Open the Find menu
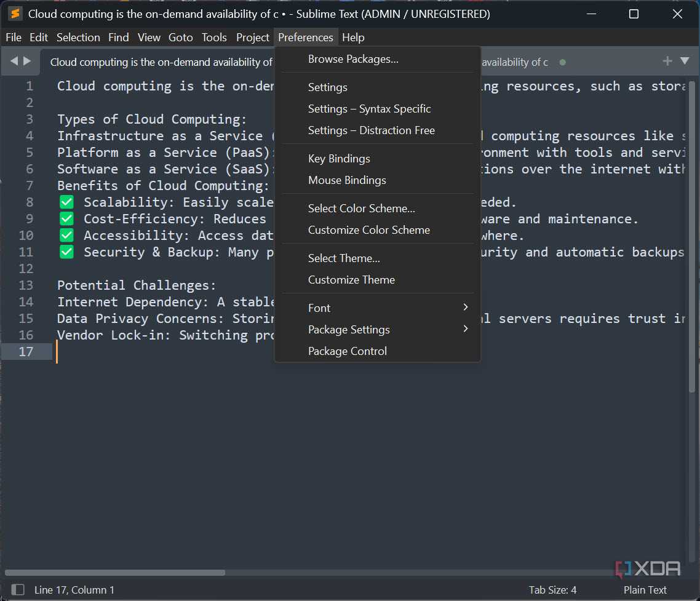Viewport: 700px width, 601px height. (118, 38)
